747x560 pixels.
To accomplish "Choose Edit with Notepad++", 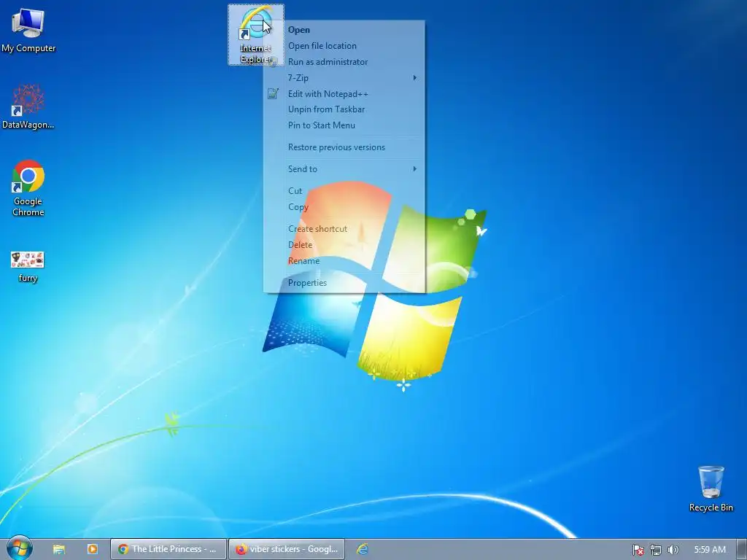I will click(x=344, y=94).
